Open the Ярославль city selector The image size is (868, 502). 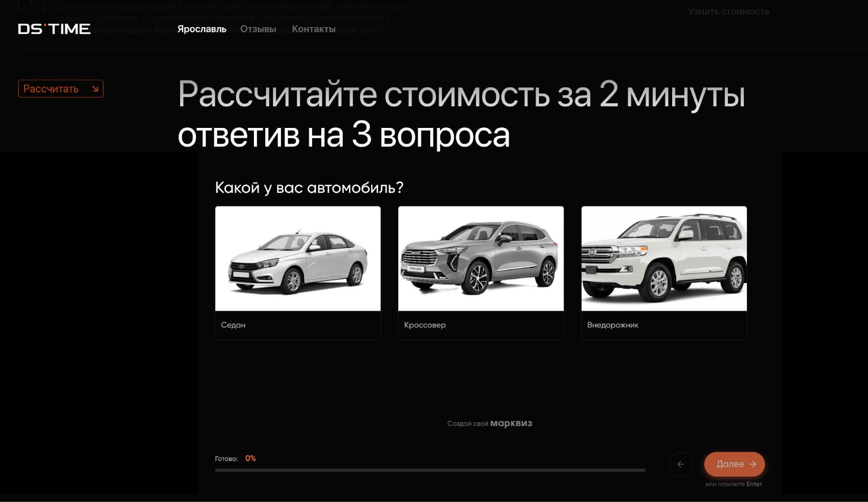pos(202,29)
